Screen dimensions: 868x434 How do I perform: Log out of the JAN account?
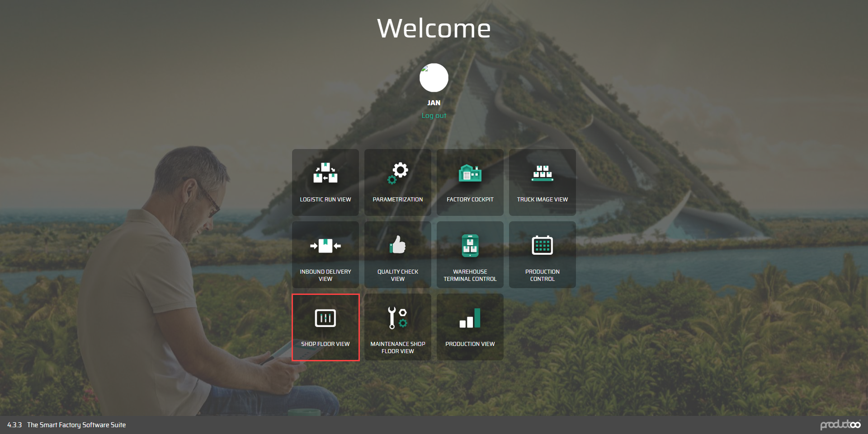(434, 116)
